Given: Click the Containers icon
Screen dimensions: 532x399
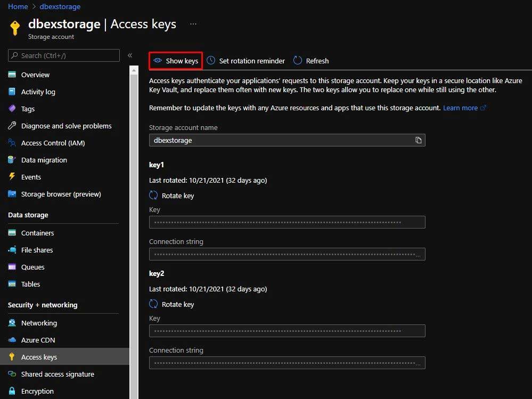Looking at the screenshot, I should [12, 233].
